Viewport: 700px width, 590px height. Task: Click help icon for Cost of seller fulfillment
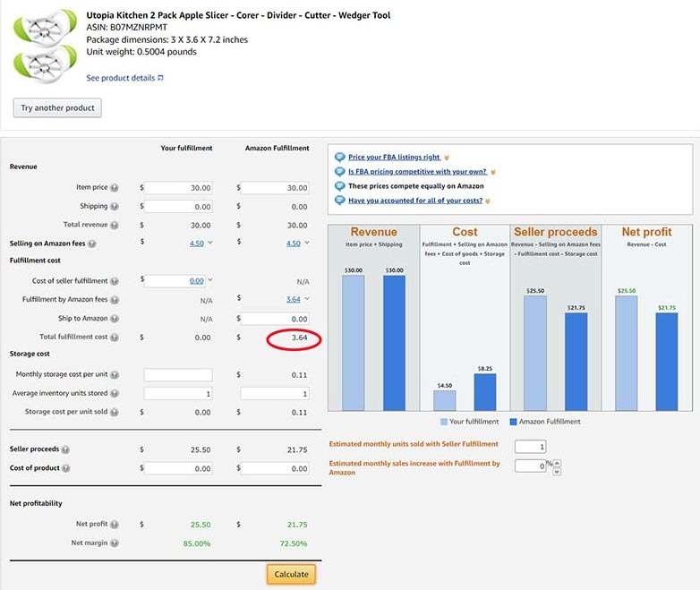click(x=115, y=281)
